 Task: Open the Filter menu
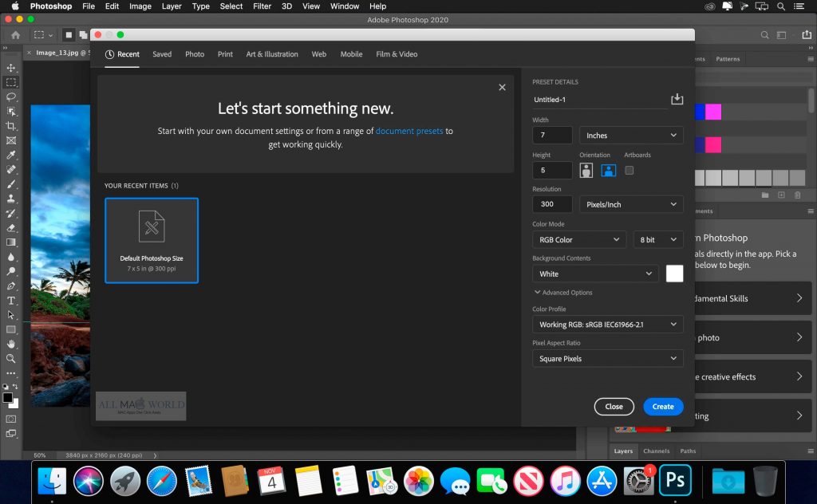pos(262,6)
